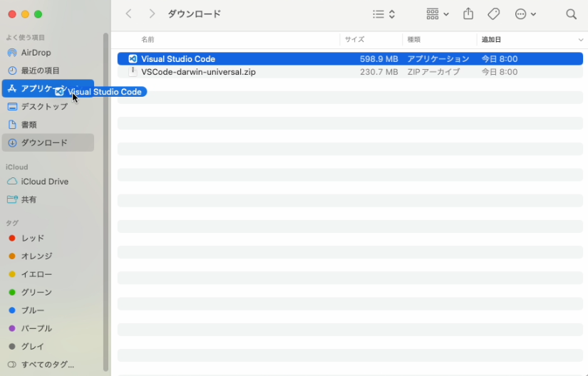Open iCloud Drive in sidebar

(x=48, y=182)
